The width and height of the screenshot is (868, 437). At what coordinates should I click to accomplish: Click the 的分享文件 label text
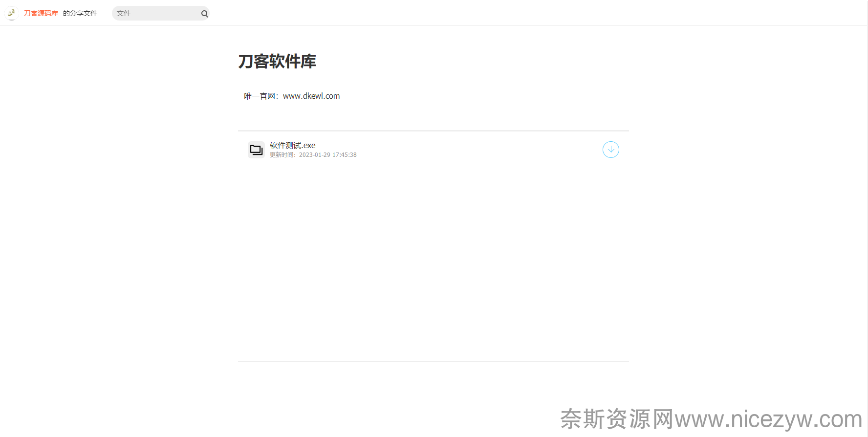tap(80, 13)
